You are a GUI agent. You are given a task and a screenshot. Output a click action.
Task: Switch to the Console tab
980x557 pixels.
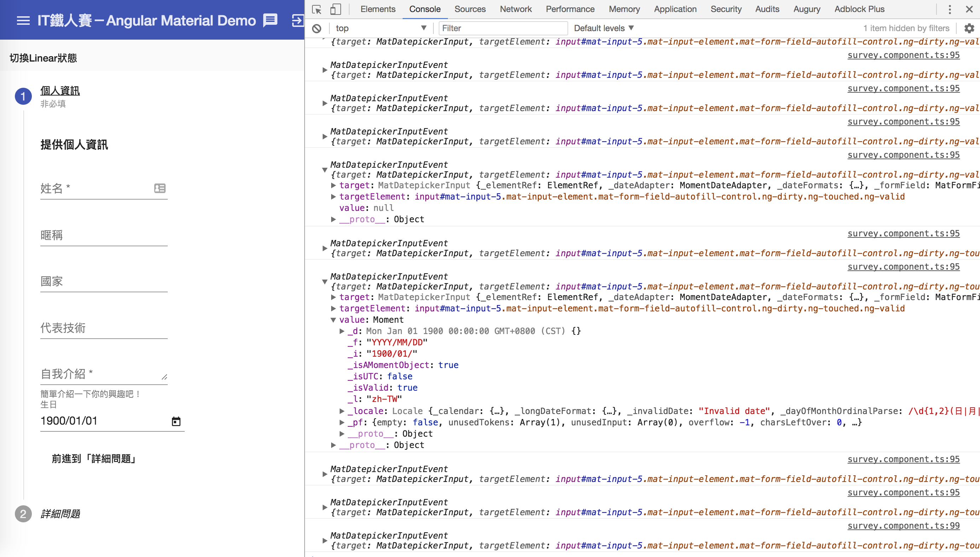[x=425, y=9]
